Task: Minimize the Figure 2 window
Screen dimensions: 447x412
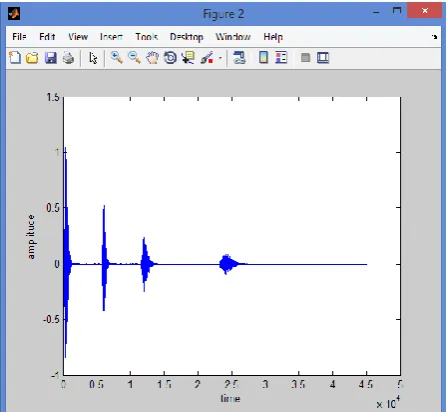Action: [376, 13]
